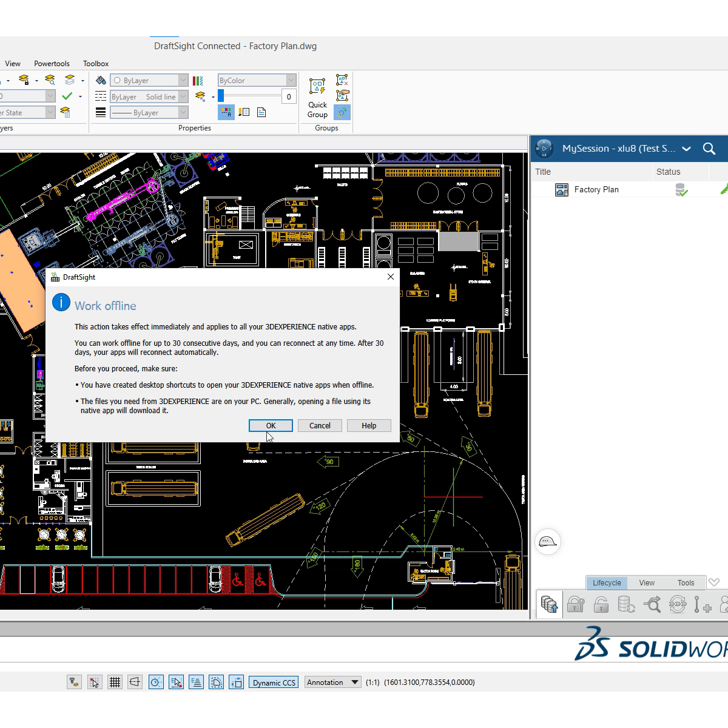Click the Edit Group icon in Groups section
The image size is (728, 728).
point(343,96)
